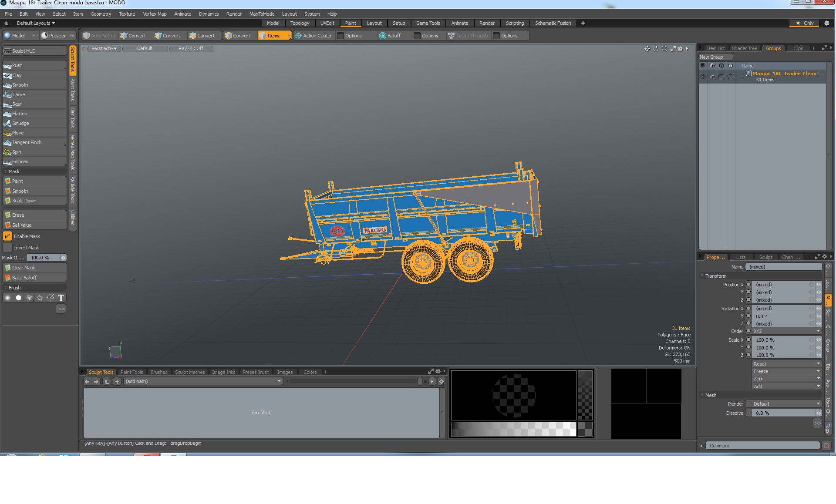The width and height of the screenshot is (836, 504).
Task: Choose the soft round brush tip
Action: click(x=7, y=298)
